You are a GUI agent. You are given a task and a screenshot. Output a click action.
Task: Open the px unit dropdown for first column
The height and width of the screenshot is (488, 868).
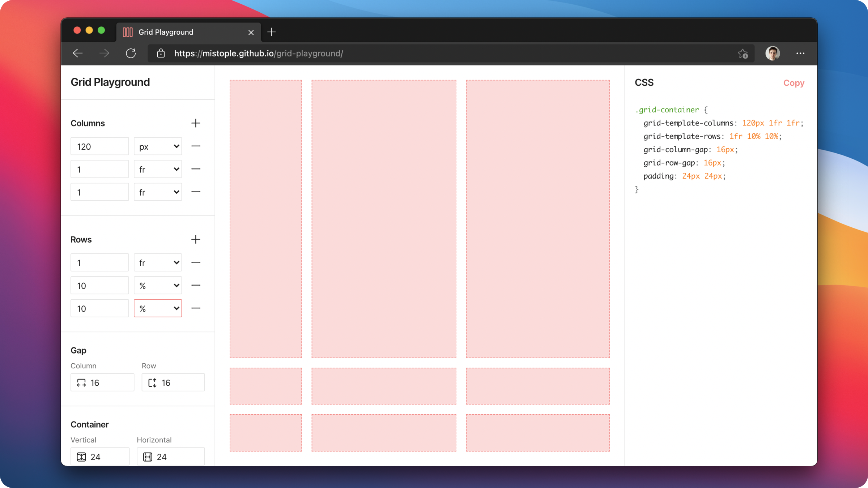158,146
